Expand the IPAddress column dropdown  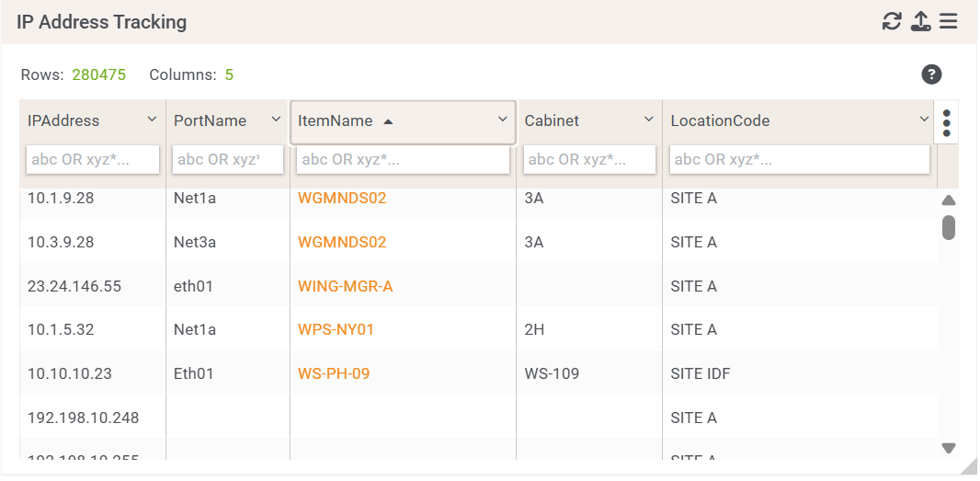click(152, 120)
